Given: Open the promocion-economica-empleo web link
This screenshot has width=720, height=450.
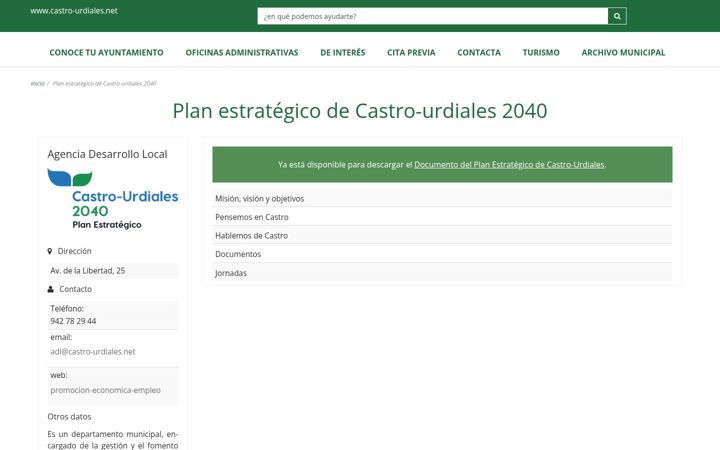Looking at the screenshot, I should click(x=106, y=390).
